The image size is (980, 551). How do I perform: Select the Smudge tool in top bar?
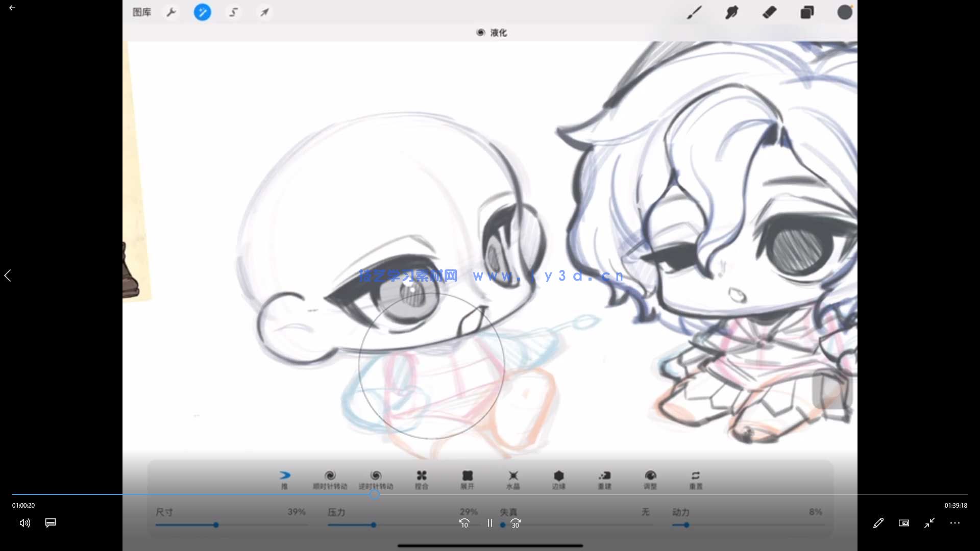(x=731, y=12)
